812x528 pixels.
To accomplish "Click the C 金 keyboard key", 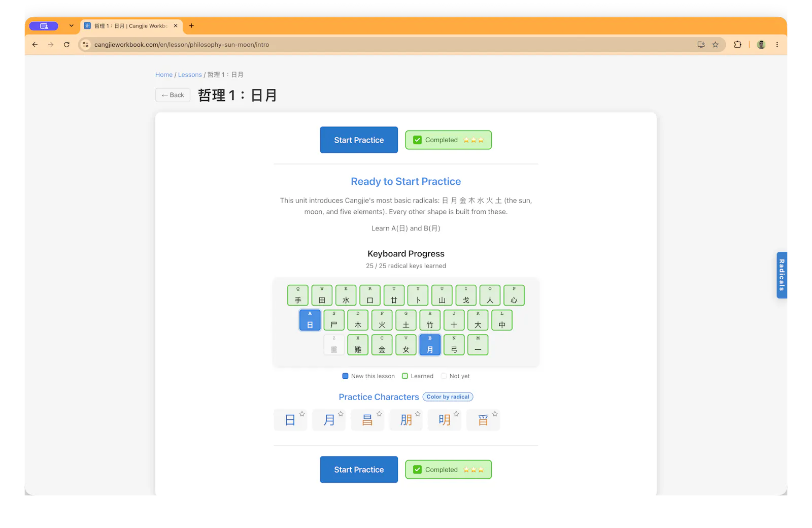I will (382, 345).
